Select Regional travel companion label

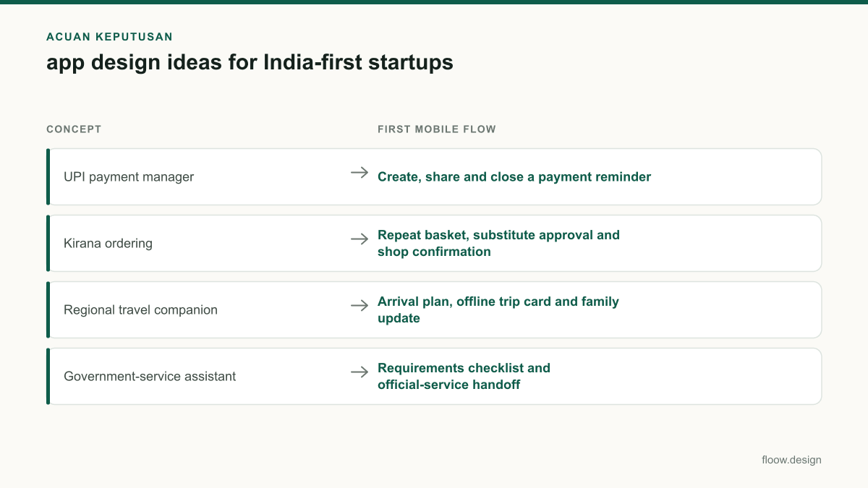(x=140, y=310)
